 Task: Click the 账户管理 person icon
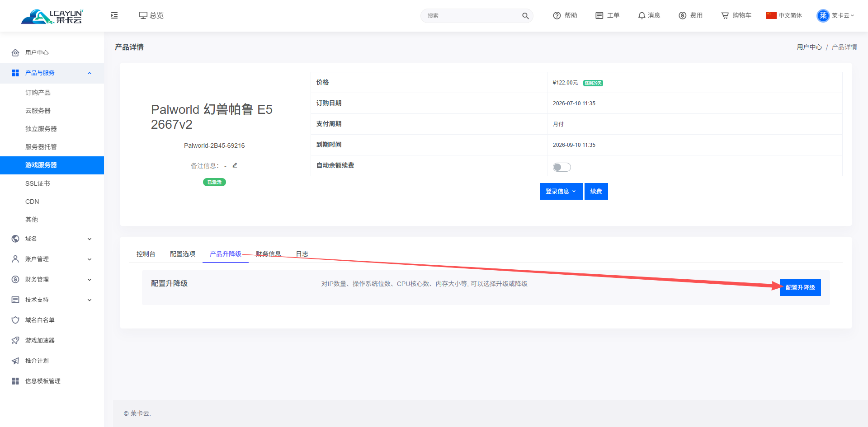(15, 259)
